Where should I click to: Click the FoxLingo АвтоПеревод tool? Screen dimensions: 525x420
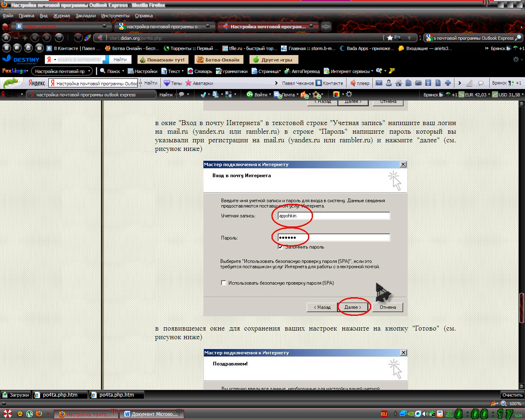coord(302,71)
